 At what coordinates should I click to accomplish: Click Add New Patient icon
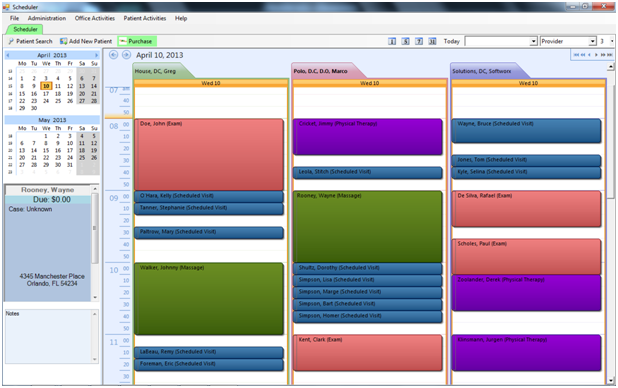pyautogui.click(x=63, y=41)
